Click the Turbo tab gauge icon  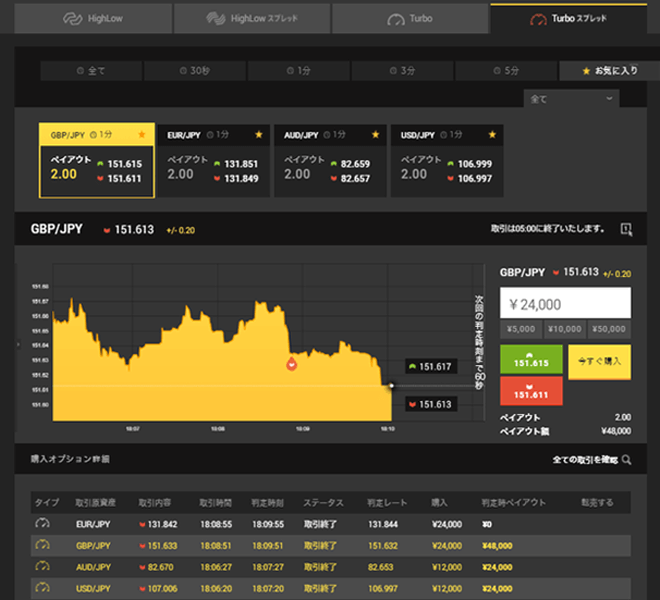coord(396,19)
